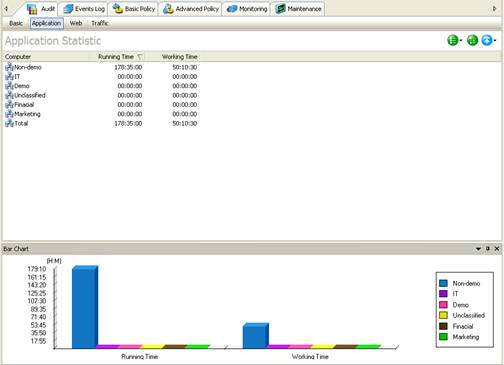This screenshot has width=504, height=365.
Task: Click the Maintenance tab icon
Action: (x=280, y=9)
